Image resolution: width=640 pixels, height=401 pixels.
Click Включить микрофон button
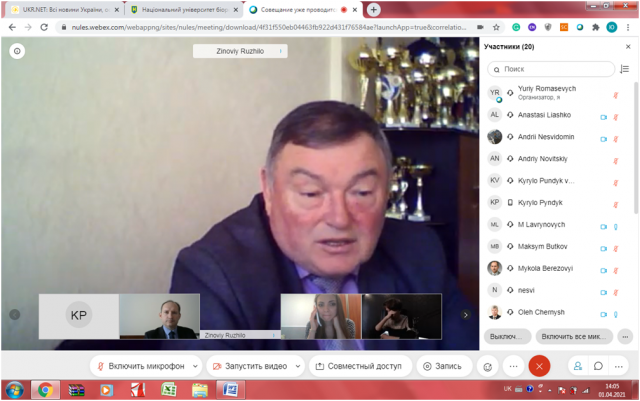click(141, 366)
